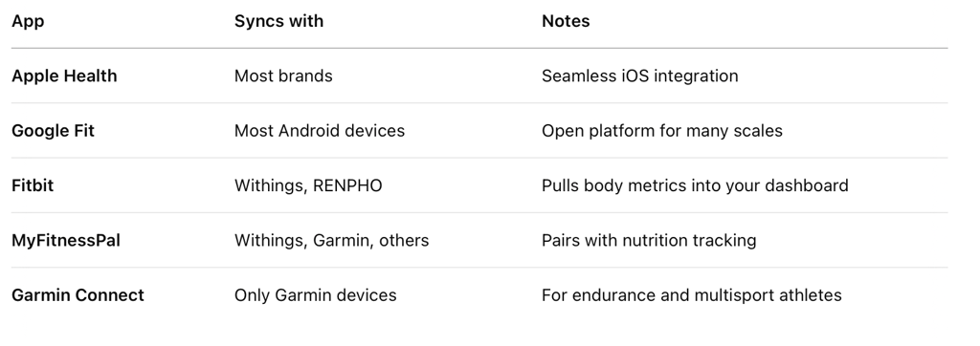This screenshot has width=980, height=346.
Task: Click For endurance and multisport athletes note
Action: (691, 295)
